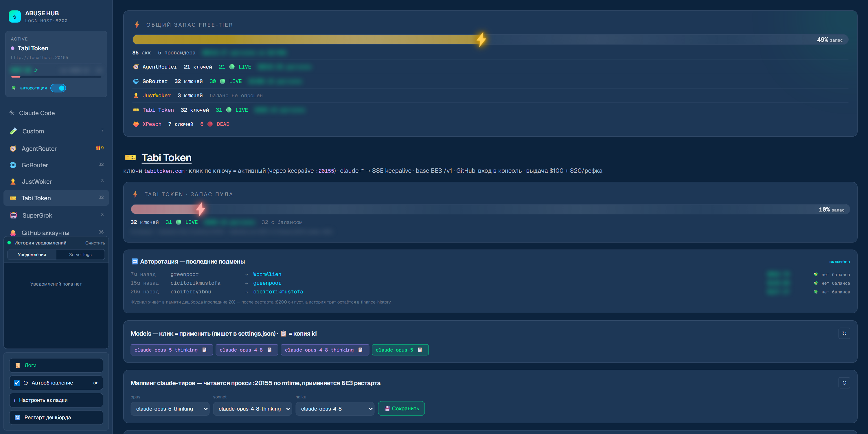Viewport: 868px width, 434px height.
Task: Copy the claude-opus-4-8 model id
Action: pos(269,350)
